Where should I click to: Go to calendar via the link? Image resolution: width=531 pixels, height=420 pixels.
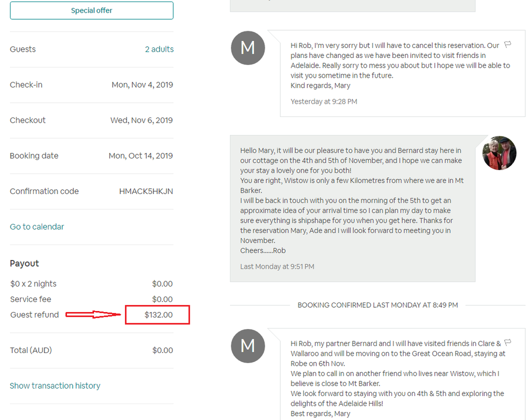coord(37,226)
